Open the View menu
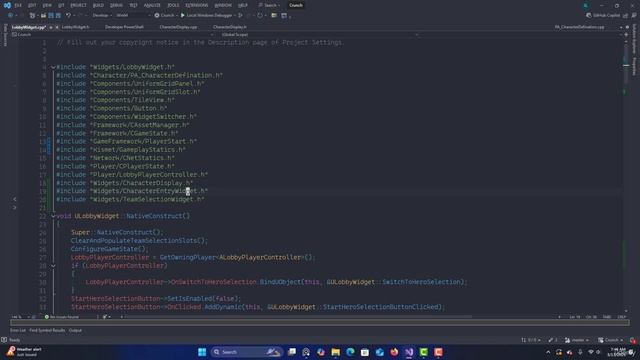Image resolution: width=640 pixels, height=360 pixels. [x=47, y=5]
